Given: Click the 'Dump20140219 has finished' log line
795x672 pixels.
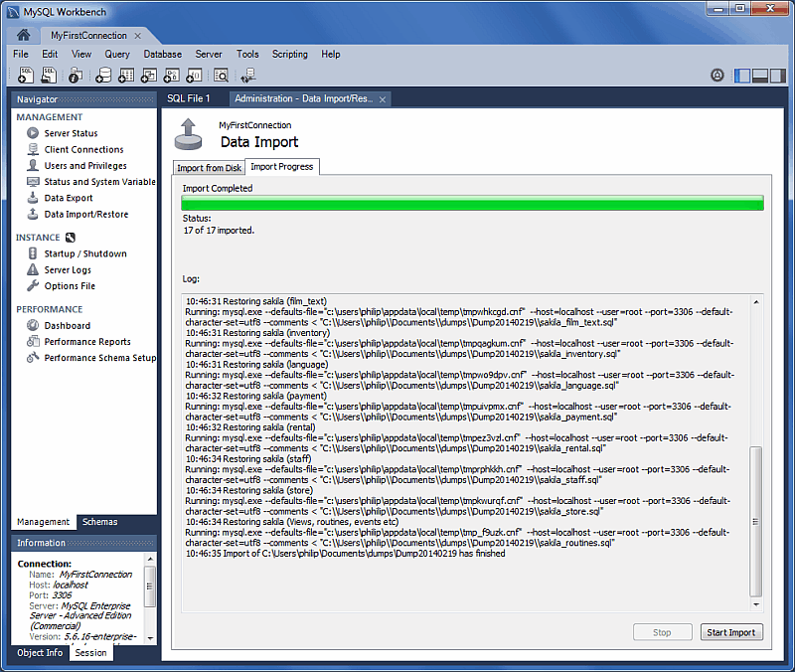Looking at the screenshot, I should click(345, 554).
